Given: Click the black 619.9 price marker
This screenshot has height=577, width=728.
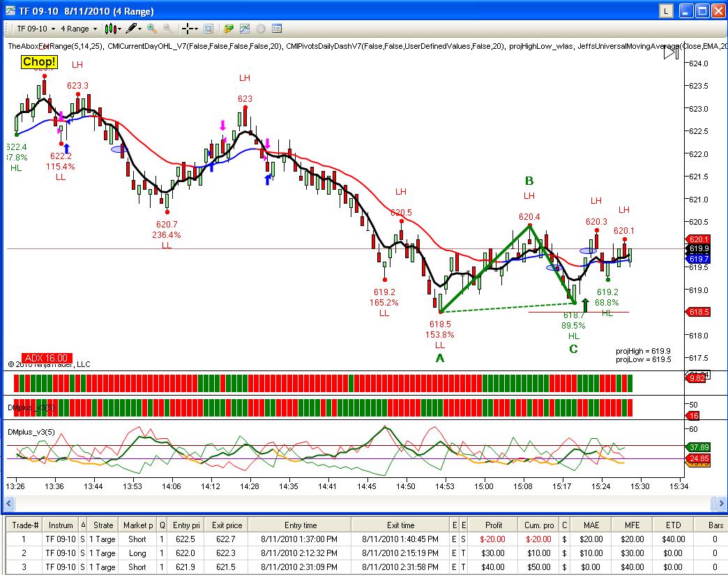Looking at the screenshot, I should coord(698,249).
